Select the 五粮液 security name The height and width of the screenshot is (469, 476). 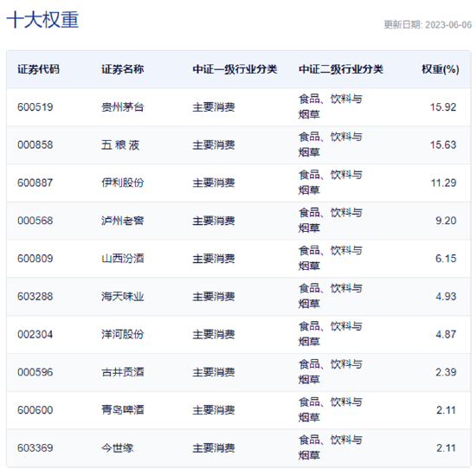coord(120,145)
